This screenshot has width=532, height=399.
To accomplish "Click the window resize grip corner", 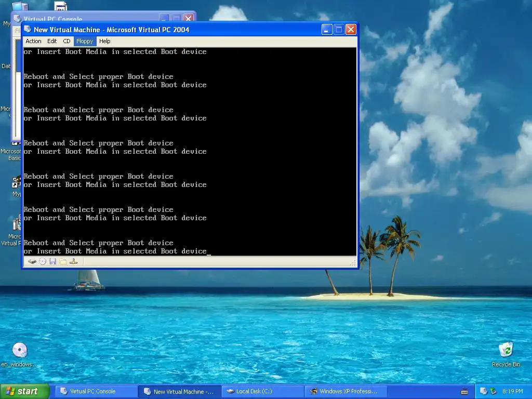I will coord(353,263).
